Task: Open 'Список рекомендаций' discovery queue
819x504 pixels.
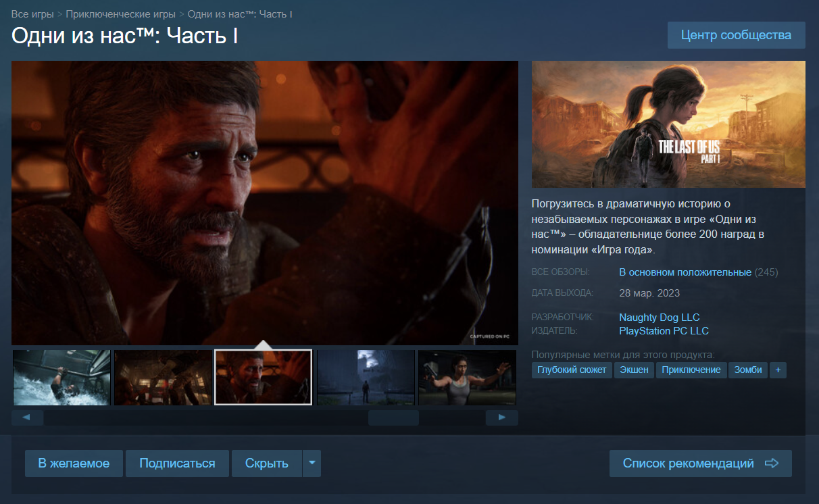Action: (x=701, y=463)
